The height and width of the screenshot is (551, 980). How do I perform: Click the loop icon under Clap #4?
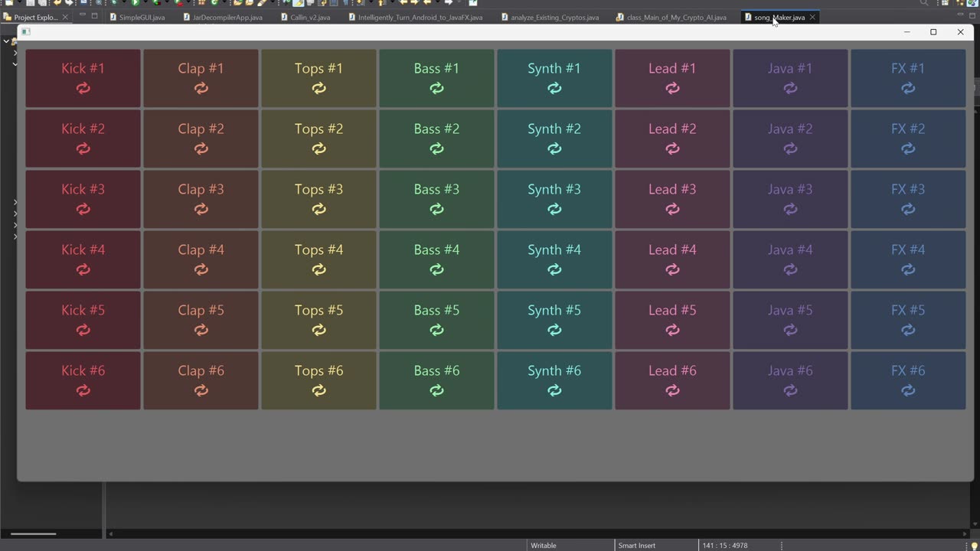pyautogui.click(x=201, y=269)
